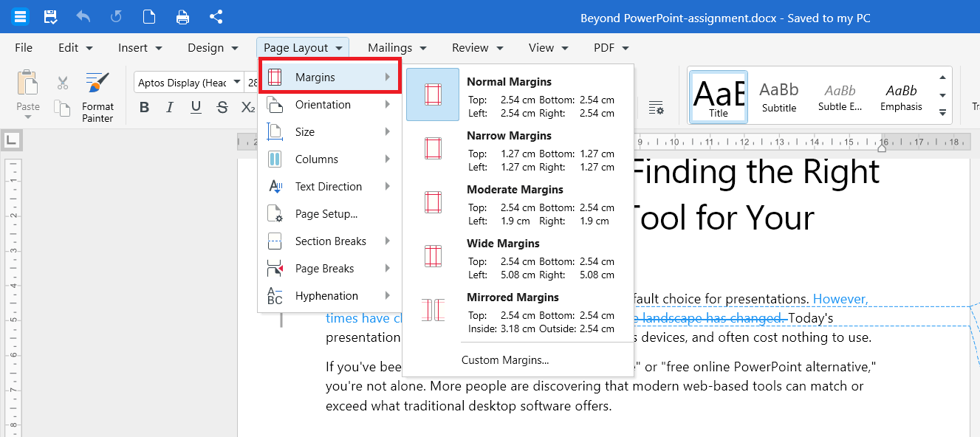Select the Moderate Margins preset icon
Viewport: 980px width, 437px height.
433,202
